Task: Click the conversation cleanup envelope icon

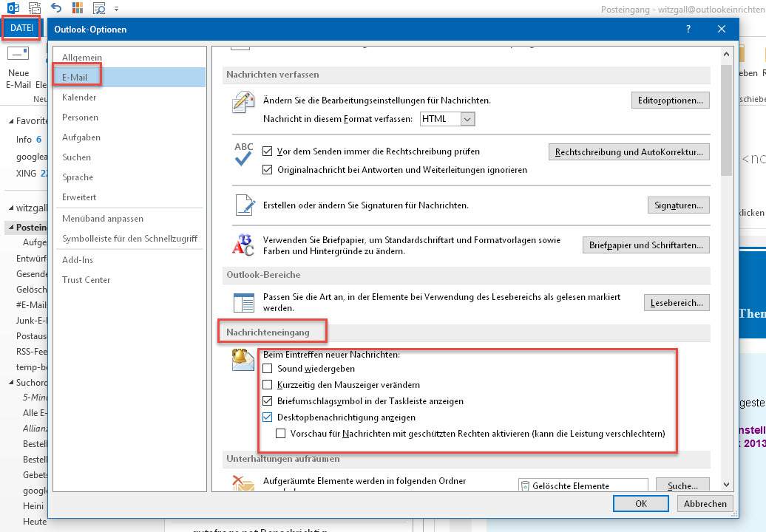Action: (x=243, y=483)
